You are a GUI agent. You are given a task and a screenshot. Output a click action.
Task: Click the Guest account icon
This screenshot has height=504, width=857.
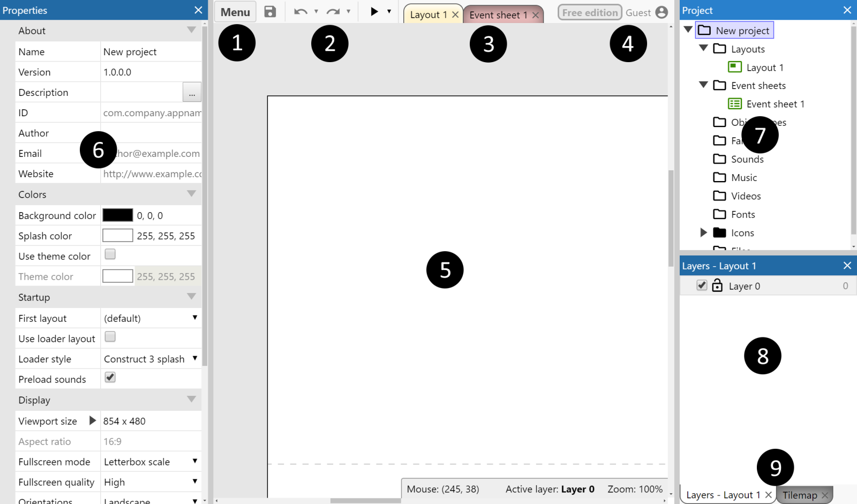coord(662,11)
